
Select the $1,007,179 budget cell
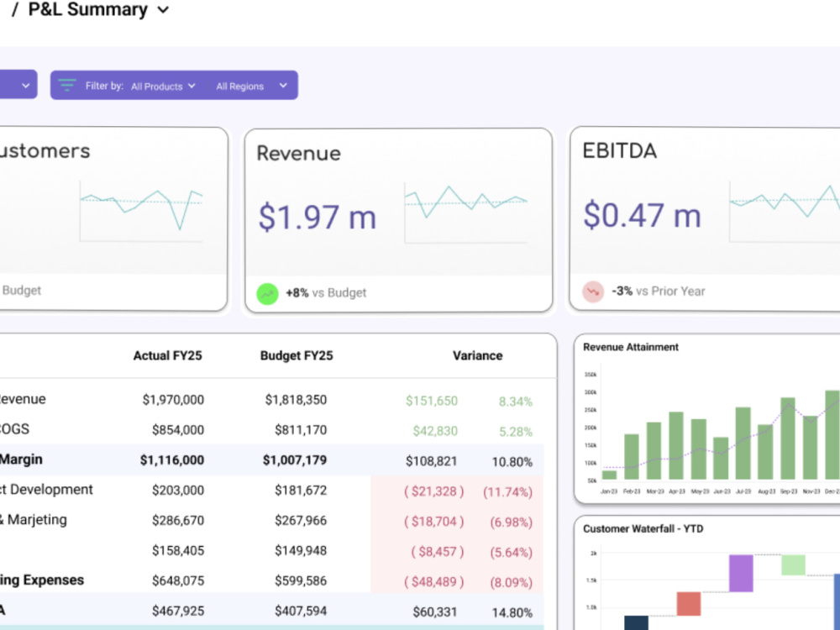pyautogui.click(x=295, y=460)
